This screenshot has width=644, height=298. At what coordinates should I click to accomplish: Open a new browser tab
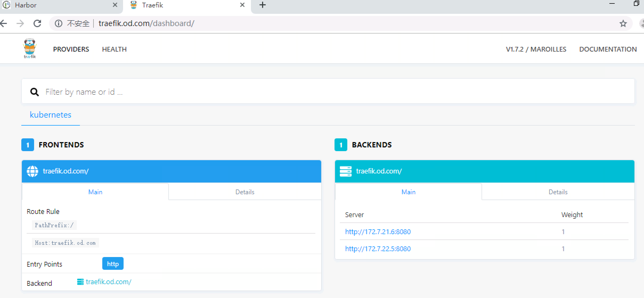coord(262,5)
